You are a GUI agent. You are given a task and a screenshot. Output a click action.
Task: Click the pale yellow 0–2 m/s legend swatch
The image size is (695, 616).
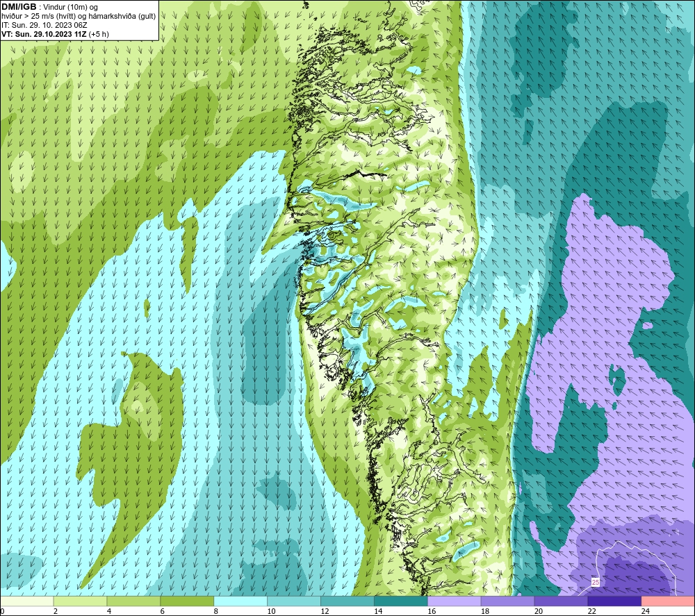click(26, 601)
